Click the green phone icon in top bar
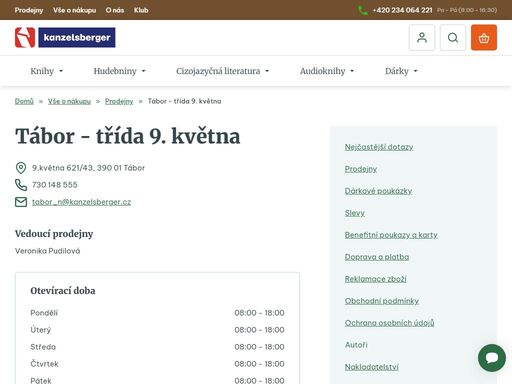 point(363,10)
